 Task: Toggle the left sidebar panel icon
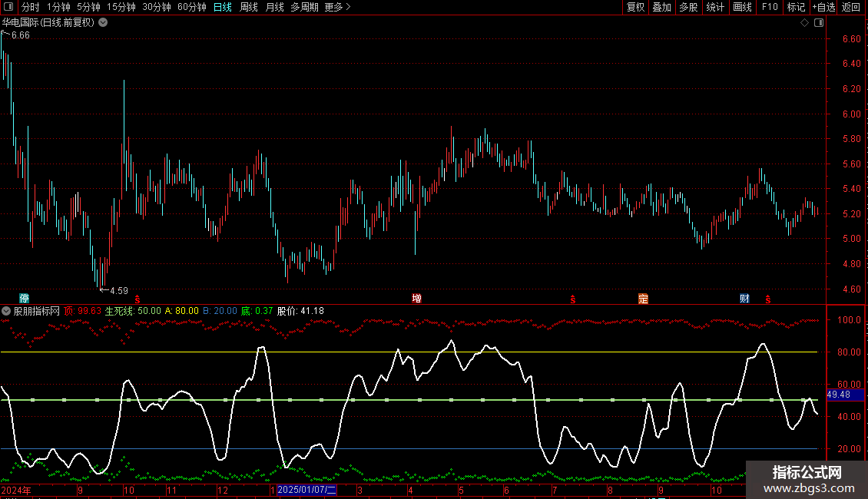pos(8,7)
